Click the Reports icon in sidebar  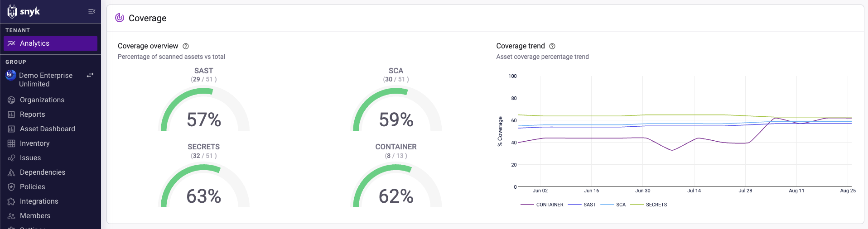tap(11, 114)
